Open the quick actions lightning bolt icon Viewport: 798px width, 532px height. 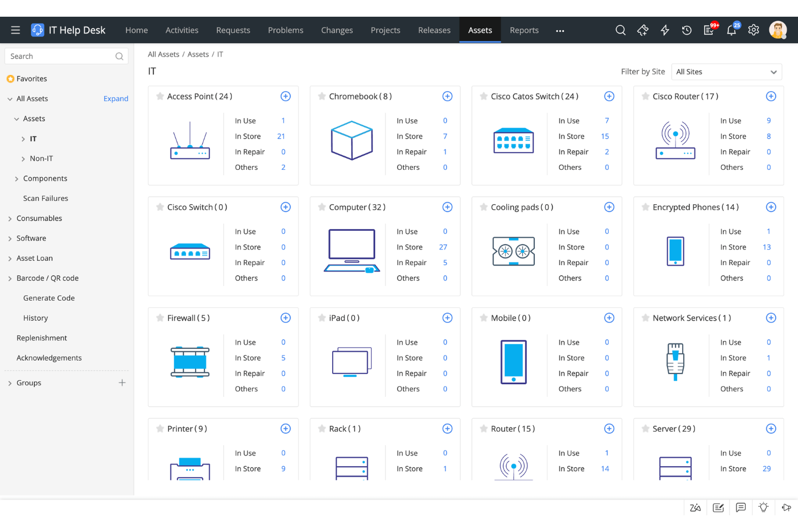point(664,30)
